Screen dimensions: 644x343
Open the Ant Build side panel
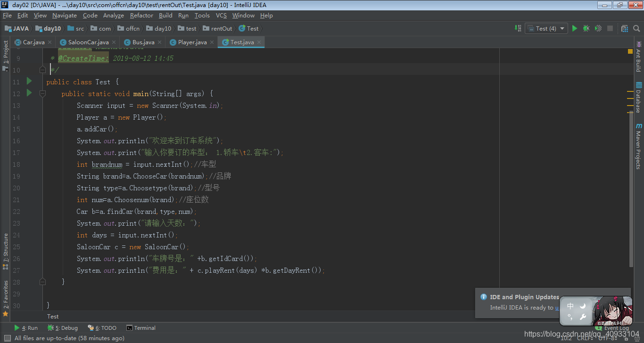[638, 56]
